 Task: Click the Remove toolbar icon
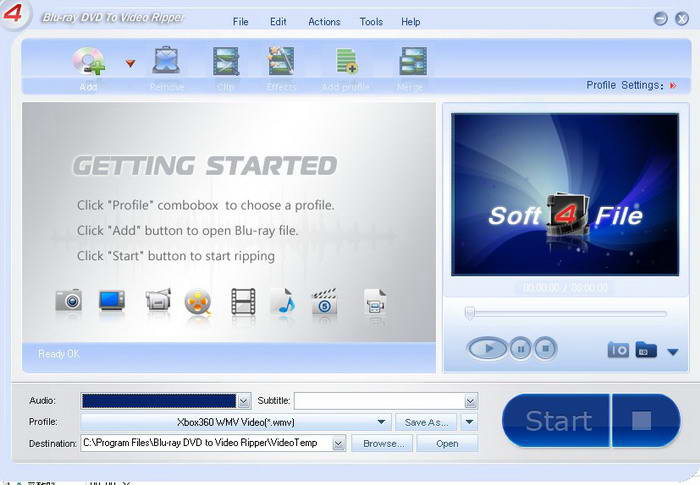click(167, 60)
